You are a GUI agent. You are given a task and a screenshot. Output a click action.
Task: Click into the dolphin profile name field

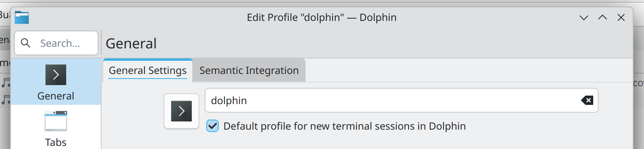coord(402,101)
